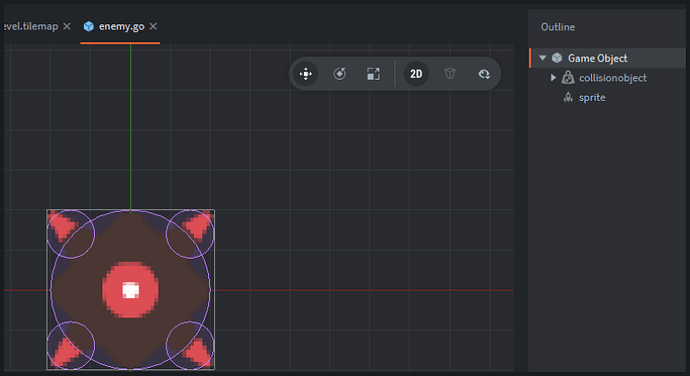Toggle the perspective camera icon
The height and width of the screenshot is (376, 690).
click(x=450, y=74)
